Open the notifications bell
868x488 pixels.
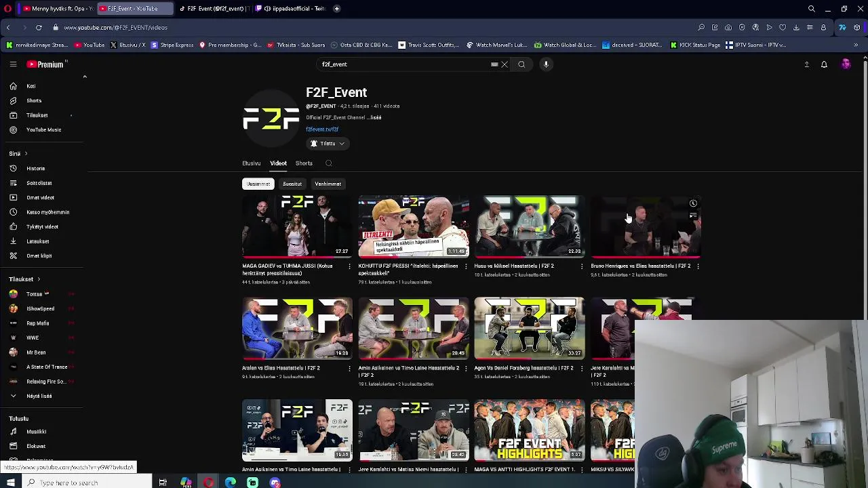click(824, 64)
